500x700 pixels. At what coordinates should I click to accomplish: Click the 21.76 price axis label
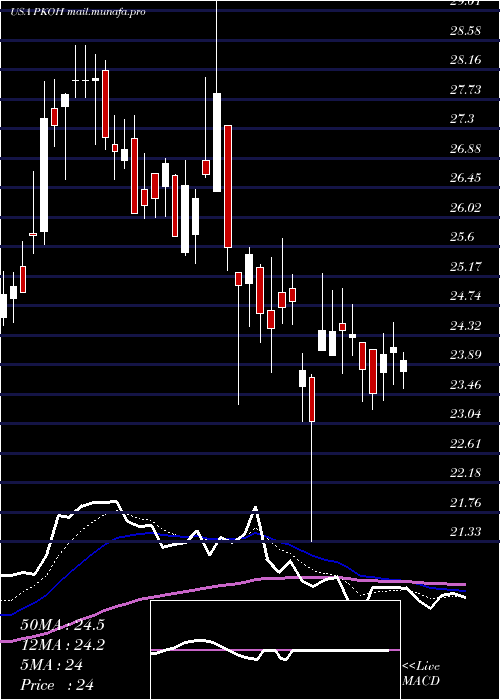click(465, 503)
